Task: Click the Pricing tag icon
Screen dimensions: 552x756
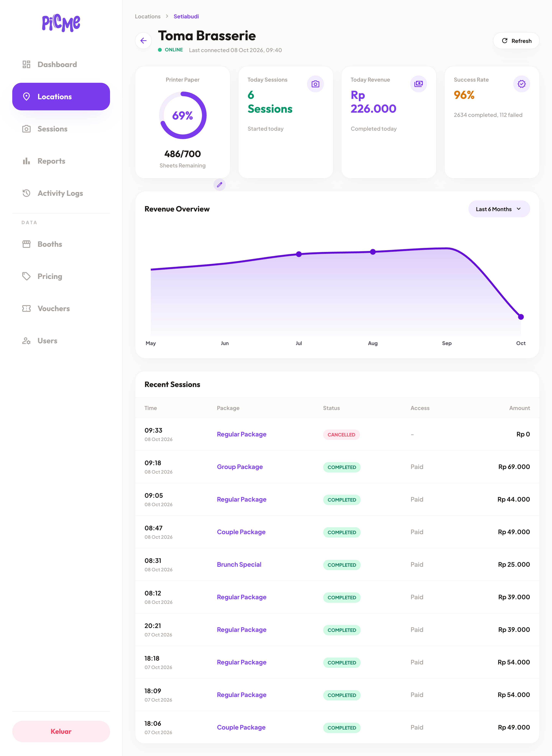Action: click(26, 276)
